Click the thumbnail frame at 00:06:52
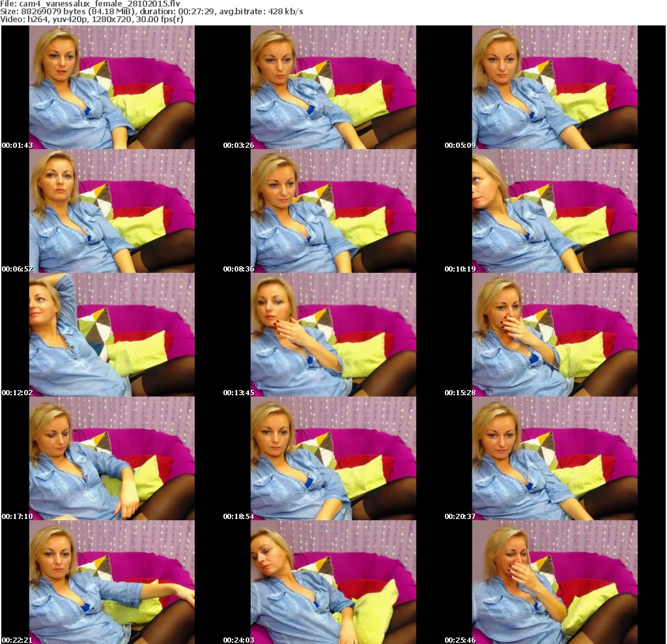 112,211
